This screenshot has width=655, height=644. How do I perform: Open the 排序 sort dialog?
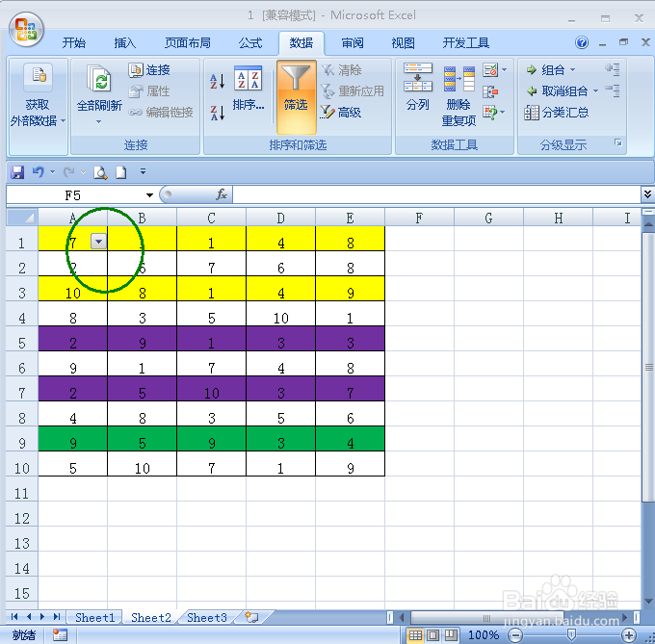coord(249,89)
